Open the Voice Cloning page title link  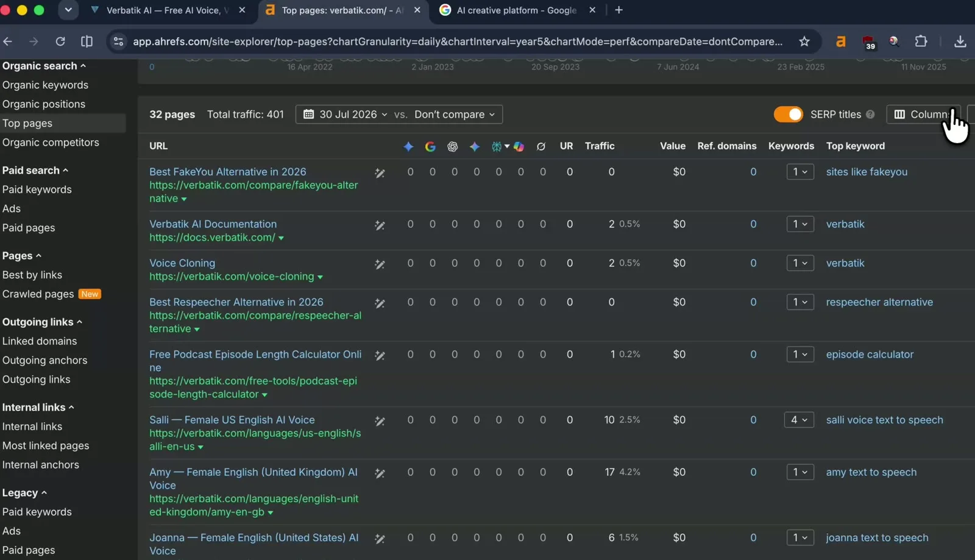tap(182, 263)
